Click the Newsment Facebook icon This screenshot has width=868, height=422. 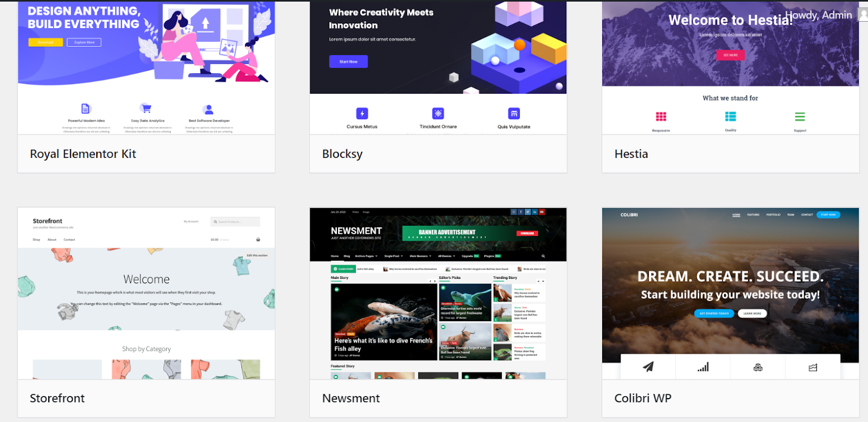click(521, 212)
